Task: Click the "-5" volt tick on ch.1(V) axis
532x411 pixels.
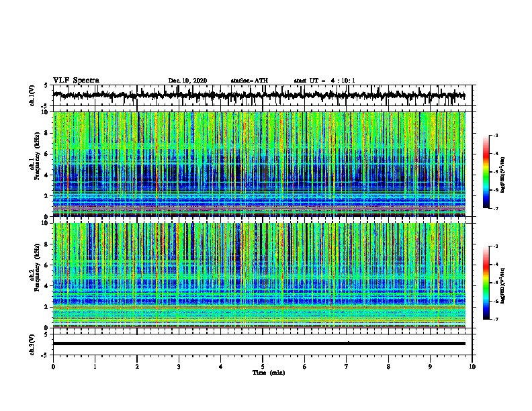Action: [45, 106]
